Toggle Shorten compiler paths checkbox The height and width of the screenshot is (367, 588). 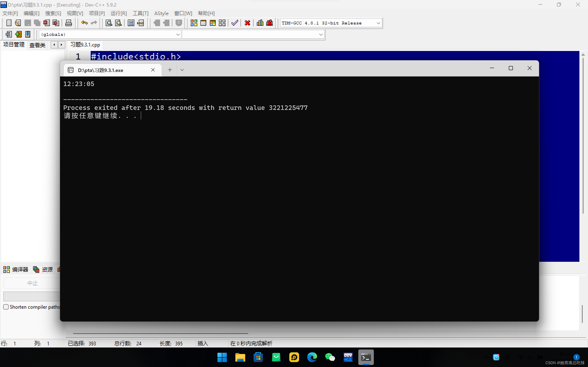tap(6, 307)
